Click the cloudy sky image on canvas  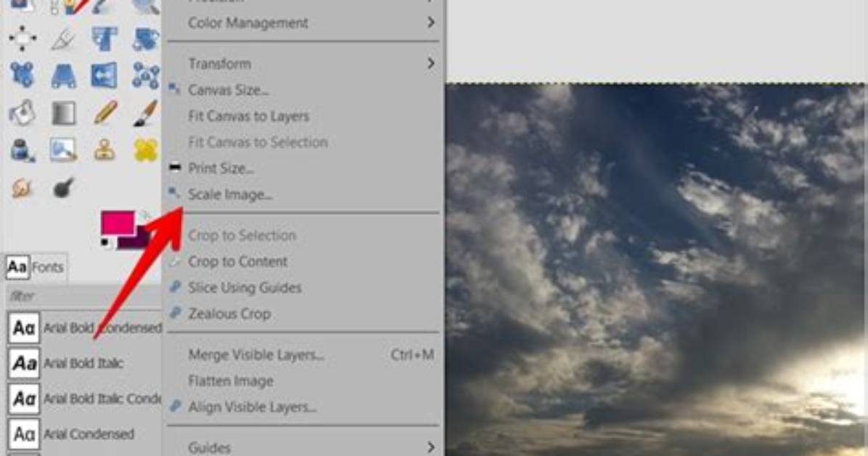click(656, 270)
